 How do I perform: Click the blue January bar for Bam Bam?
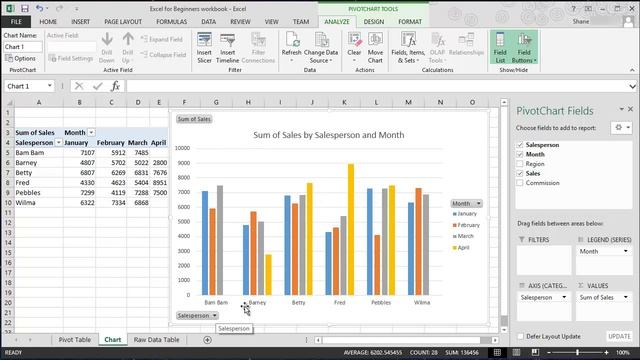pos(205,243)
